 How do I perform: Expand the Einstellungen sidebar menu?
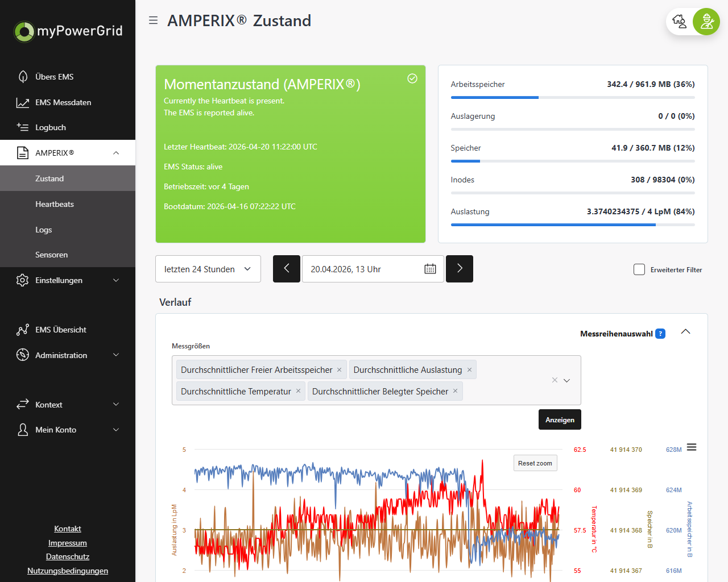(x=68, y=280)
